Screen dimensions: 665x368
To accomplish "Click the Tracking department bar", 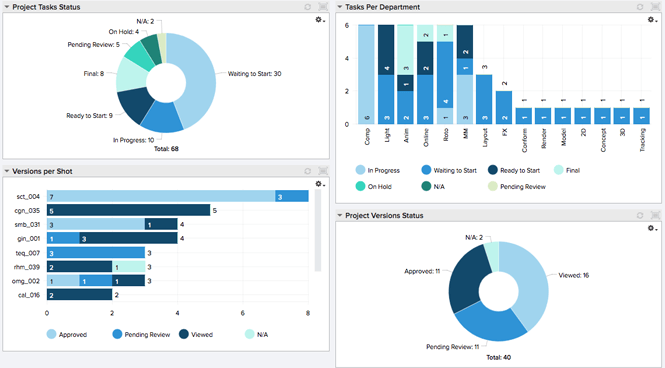I will [641, 116].
